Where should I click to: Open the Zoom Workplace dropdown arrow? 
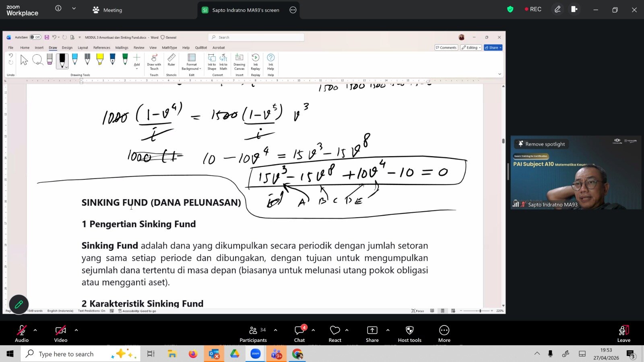coord(74,8)
